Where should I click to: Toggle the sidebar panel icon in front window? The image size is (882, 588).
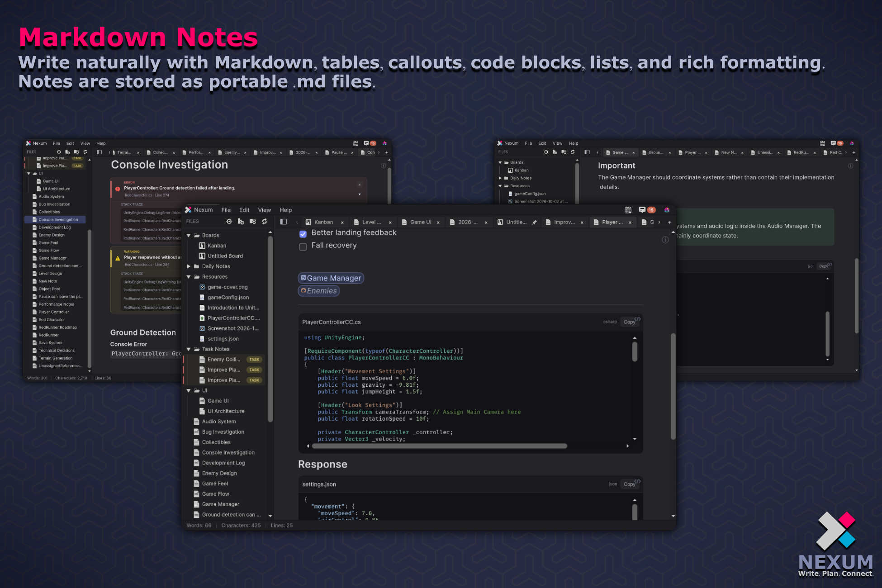pyautogui.click(x=284, y=222)
